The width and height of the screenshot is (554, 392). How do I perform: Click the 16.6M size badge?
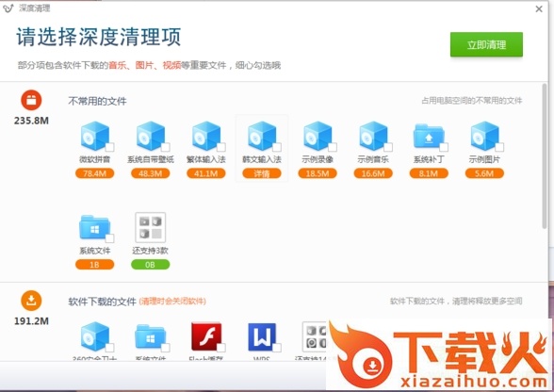coord(373,173)
